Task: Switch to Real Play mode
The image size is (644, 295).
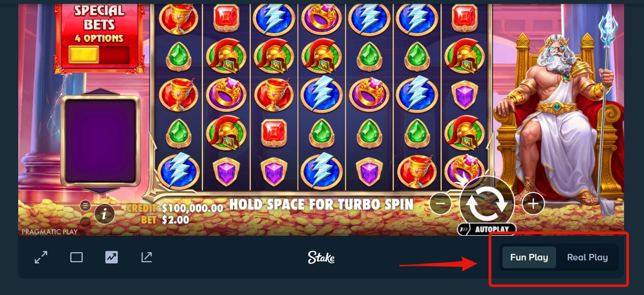Action: tap(587, 257)
